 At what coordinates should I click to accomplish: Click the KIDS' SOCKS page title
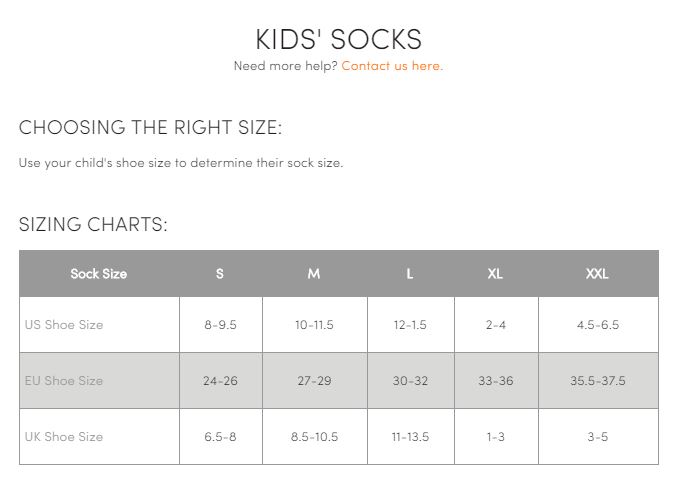[x=338, y=39]
